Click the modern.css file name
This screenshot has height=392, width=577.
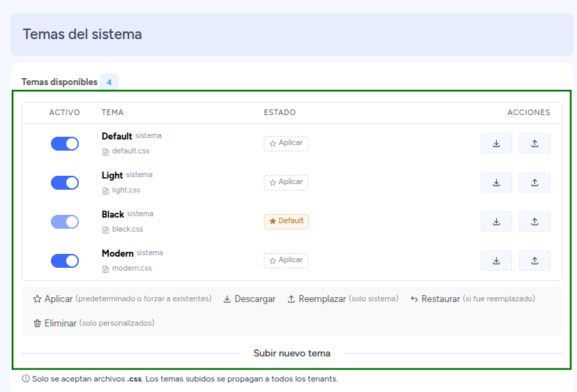coord(132,268)
